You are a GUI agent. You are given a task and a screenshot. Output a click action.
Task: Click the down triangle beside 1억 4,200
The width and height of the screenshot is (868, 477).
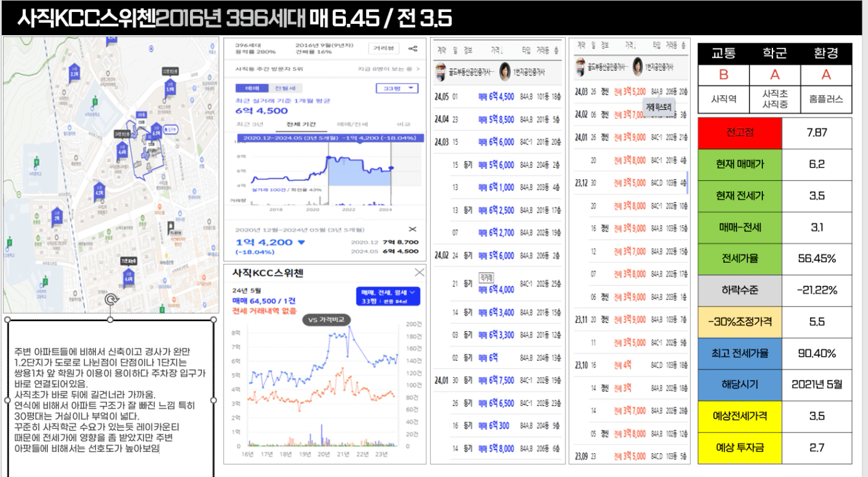(301, 243)
